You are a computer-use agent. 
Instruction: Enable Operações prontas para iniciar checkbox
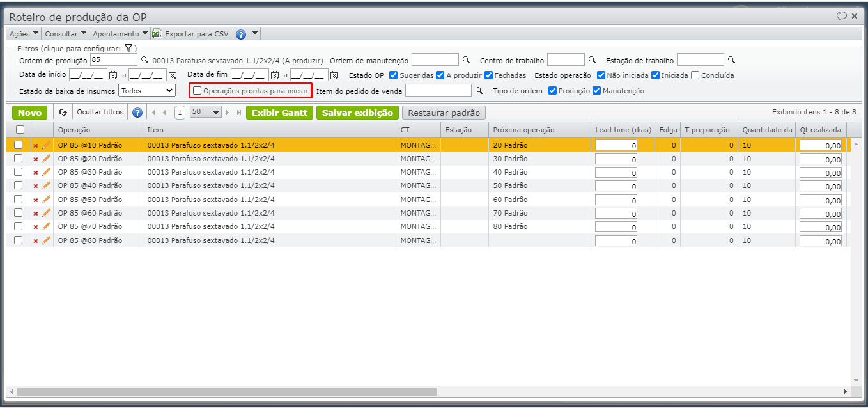pyautogui.click(x=197, y=91)
